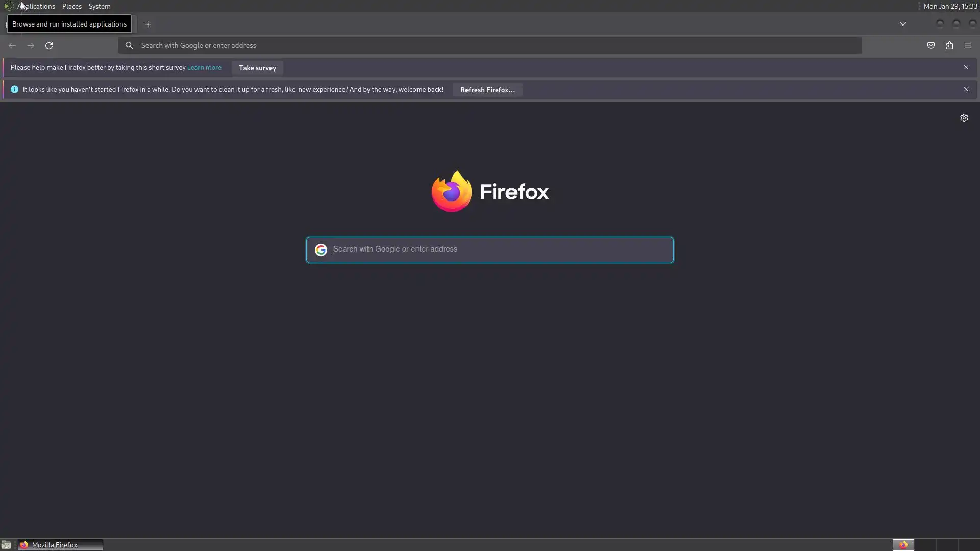Open a new tab with plus button
Viewport: 980px width, 551px height.
point(148,24)
